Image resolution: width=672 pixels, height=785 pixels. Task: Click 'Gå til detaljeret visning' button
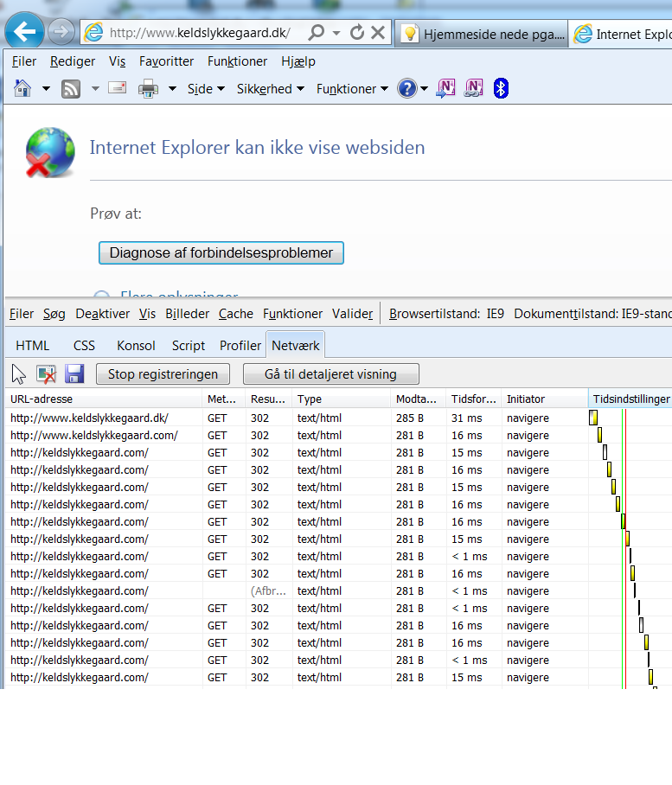point(330,374)
